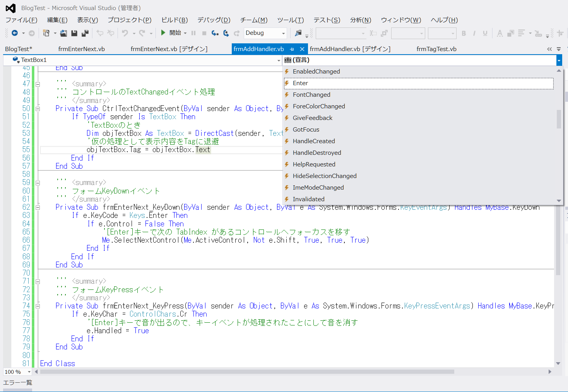Close the frmAddHandler.vb tab
This screenshot has height=392, width=568.
point(302,49)
